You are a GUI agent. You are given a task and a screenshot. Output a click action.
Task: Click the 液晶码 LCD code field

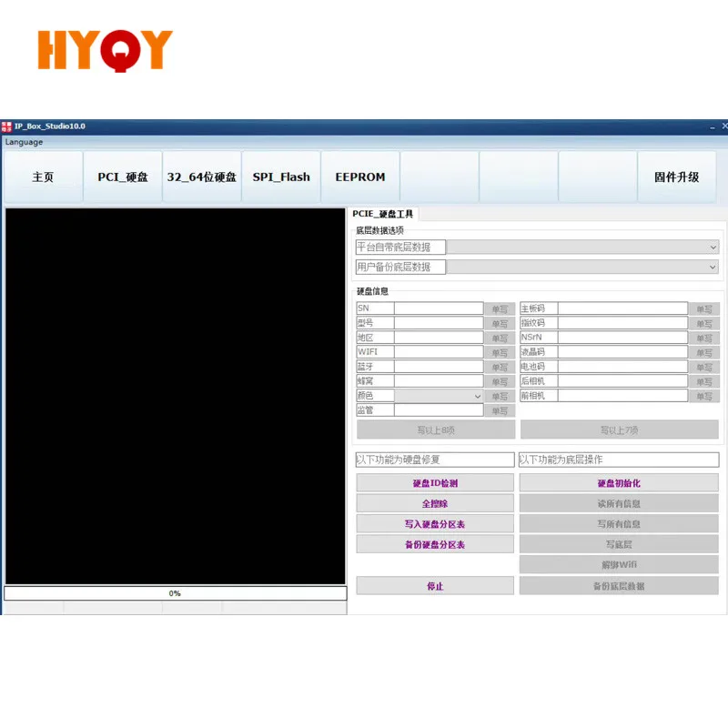622,352
